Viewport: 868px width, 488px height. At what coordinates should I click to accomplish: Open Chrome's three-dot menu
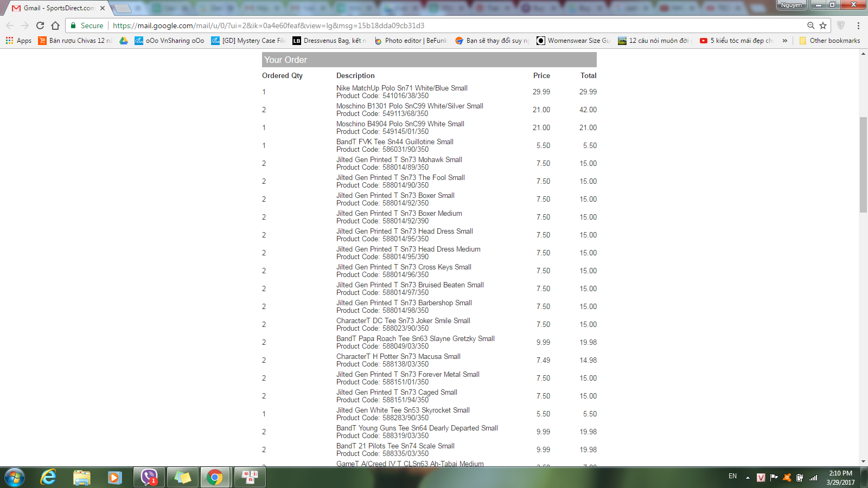(x=858, y=25)
